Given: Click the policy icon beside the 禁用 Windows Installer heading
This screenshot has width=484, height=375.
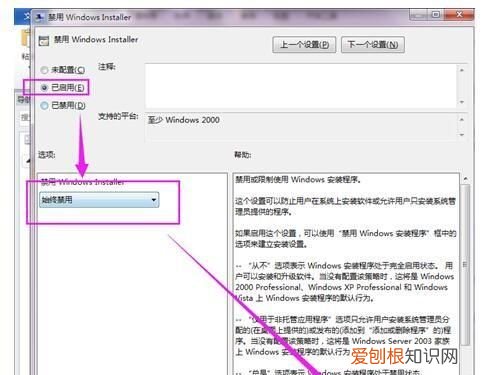Looking at the screenshot, I should [44, 41].
